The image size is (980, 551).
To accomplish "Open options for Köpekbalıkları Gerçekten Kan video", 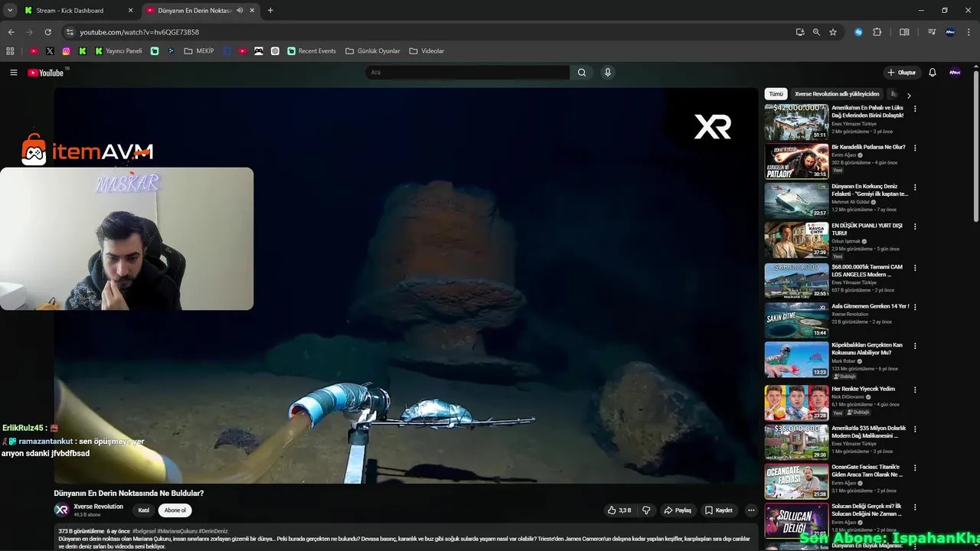I will point(915,346).
